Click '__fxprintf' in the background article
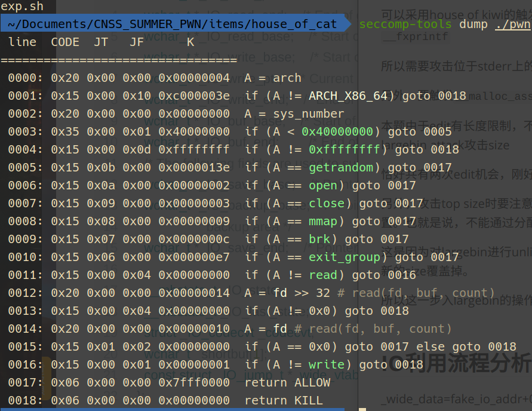The height and width of the screenshot is (411, 532). pos(416,36)
